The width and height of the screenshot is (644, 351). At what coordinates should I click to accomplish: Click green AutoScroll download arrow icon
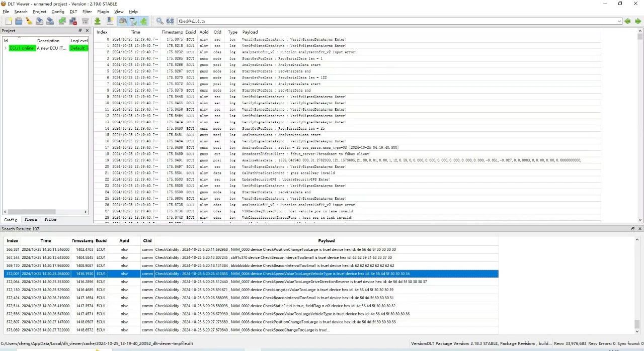point(98,21)
